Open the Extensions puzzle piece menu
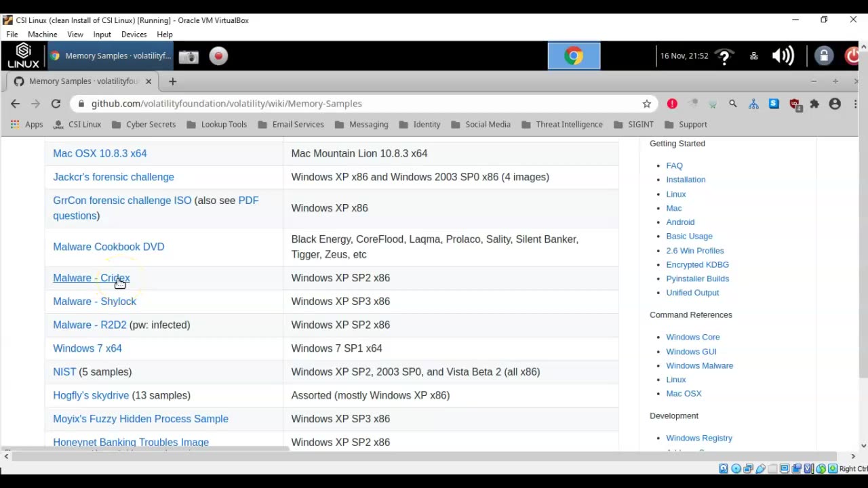Image resolution: width=868 pixels, height=488 pixels. pos(814,104)
